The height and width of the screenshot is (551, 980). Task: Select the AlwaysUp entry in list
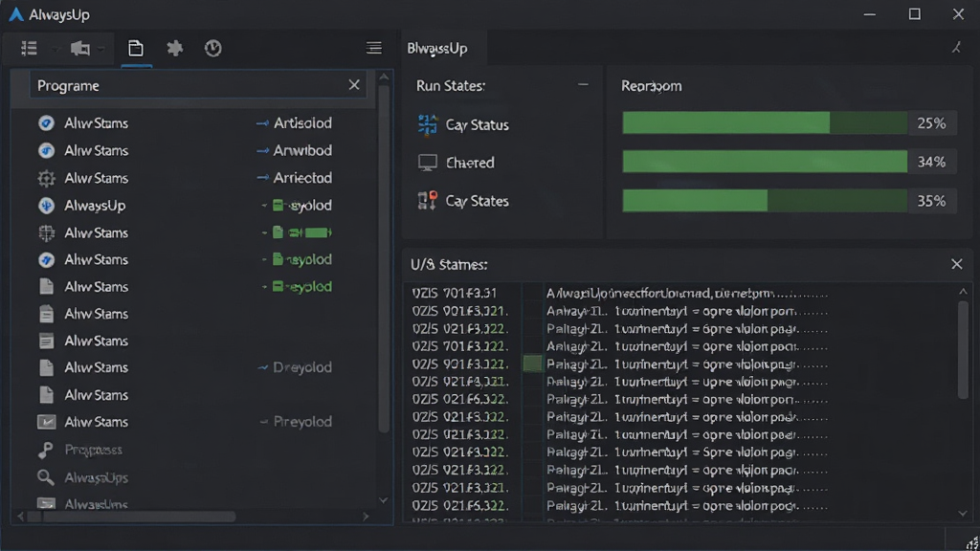click(x=95, y=205)
